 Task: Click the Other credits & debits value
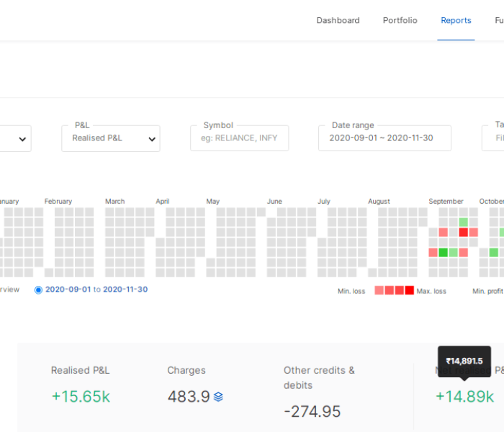(x=312, y=412)
